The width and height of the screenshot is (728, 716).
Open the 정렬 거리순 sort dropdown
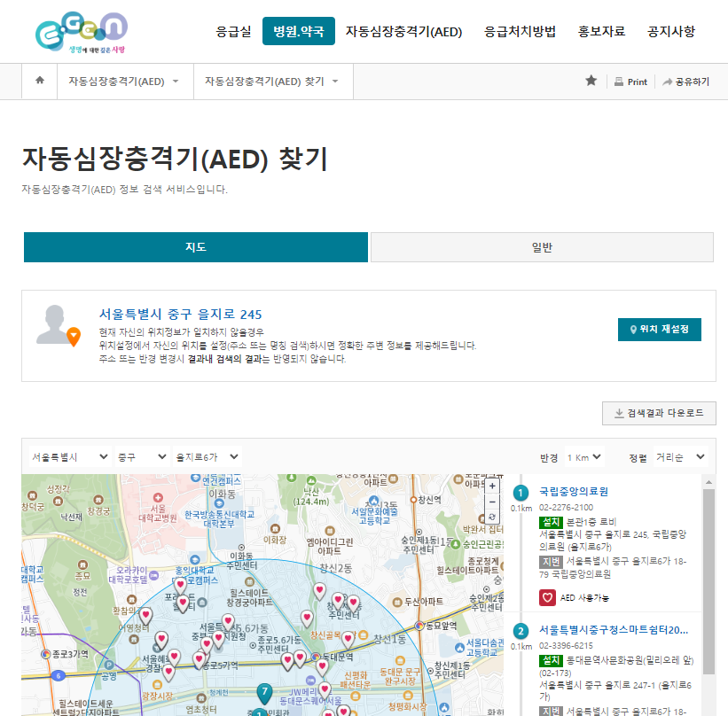pyautogui.click(x=680, y=457)
